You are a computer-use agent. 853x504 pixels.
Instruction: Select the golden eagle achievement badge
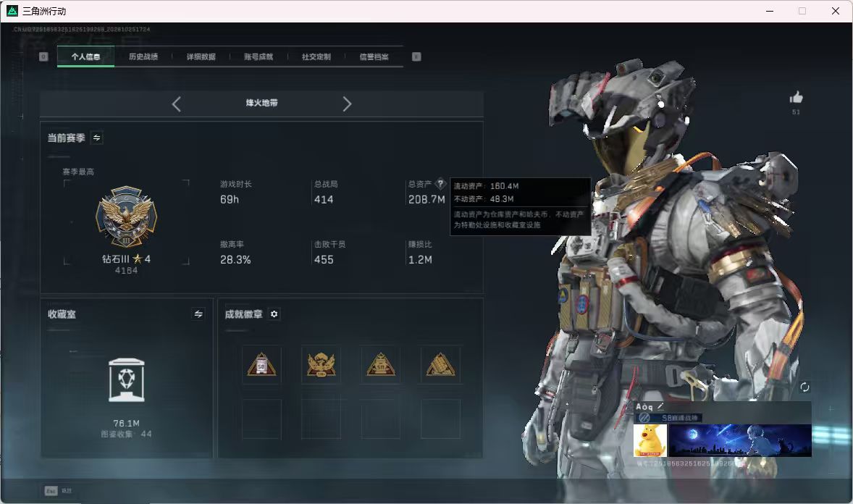pos(321,365)
